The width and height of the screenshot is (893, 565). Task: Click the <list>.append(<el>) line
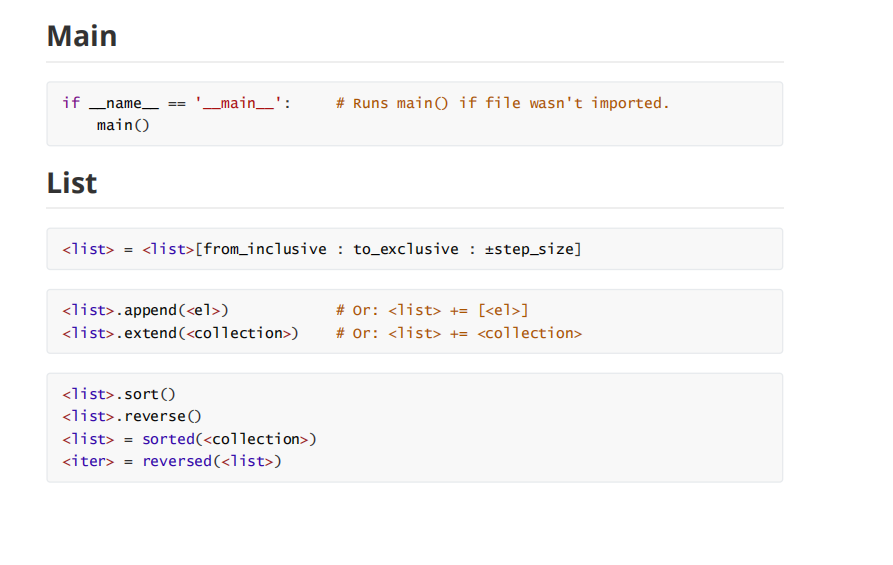coord(145,310)
